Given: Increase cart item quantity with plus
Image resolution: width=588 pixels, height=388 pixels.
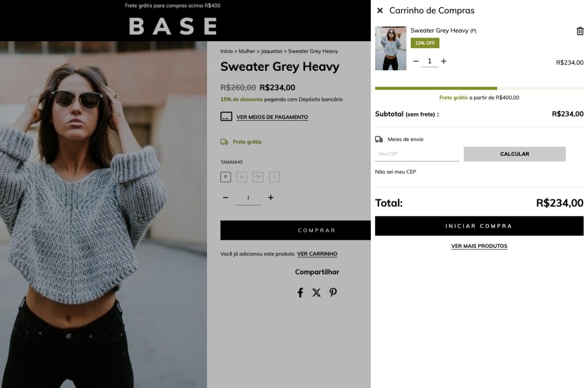Looking at the screenshot, I should [444, 61].
